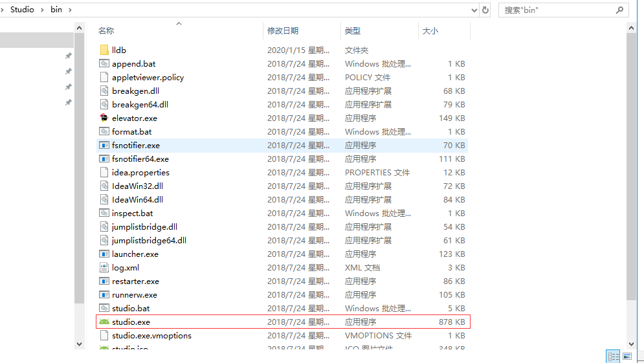This screenshot has height=363, width=644.
Task: Select the jumplistbridge64.dll file icon
Action: [104, 240]
